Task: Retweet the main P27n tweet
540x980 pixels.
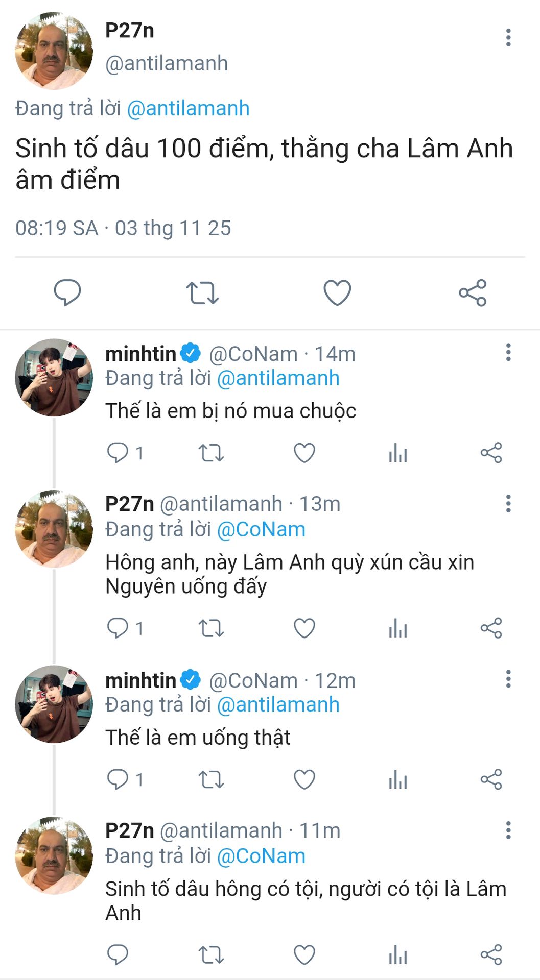Action: click(202, 292)
